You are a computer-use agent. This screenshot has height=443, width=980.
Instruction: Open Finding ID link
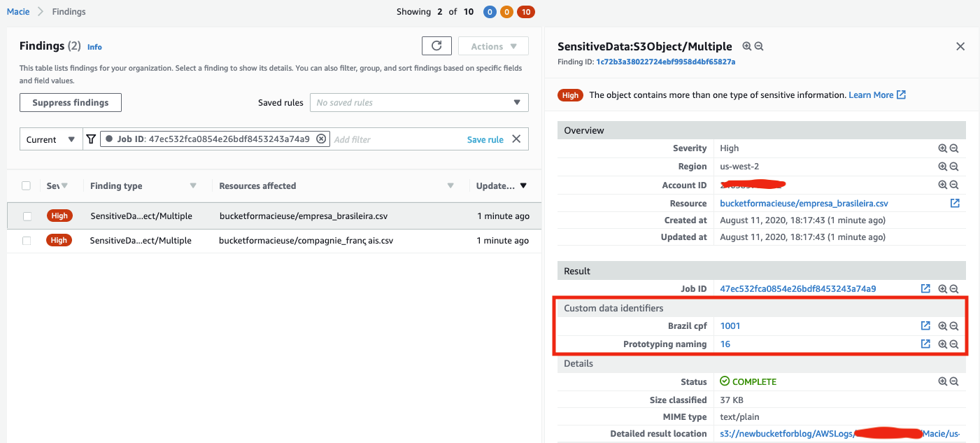pos(665,62)
